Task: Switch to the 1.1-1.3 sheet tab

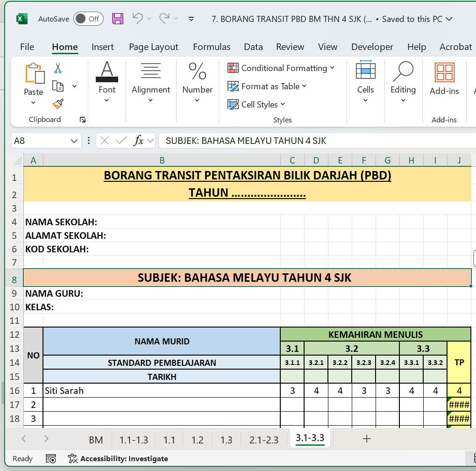Action: tap(134, 440)
